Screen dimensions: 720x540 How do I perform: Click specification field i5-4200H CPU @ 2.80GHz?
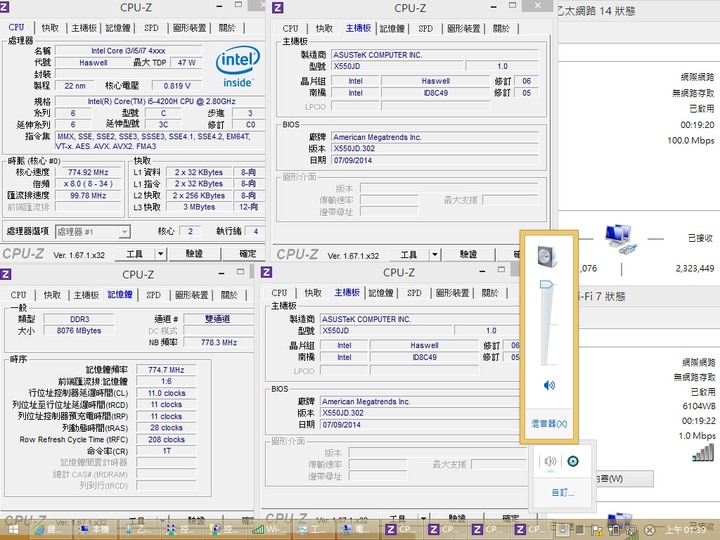[x=161, y=101]
